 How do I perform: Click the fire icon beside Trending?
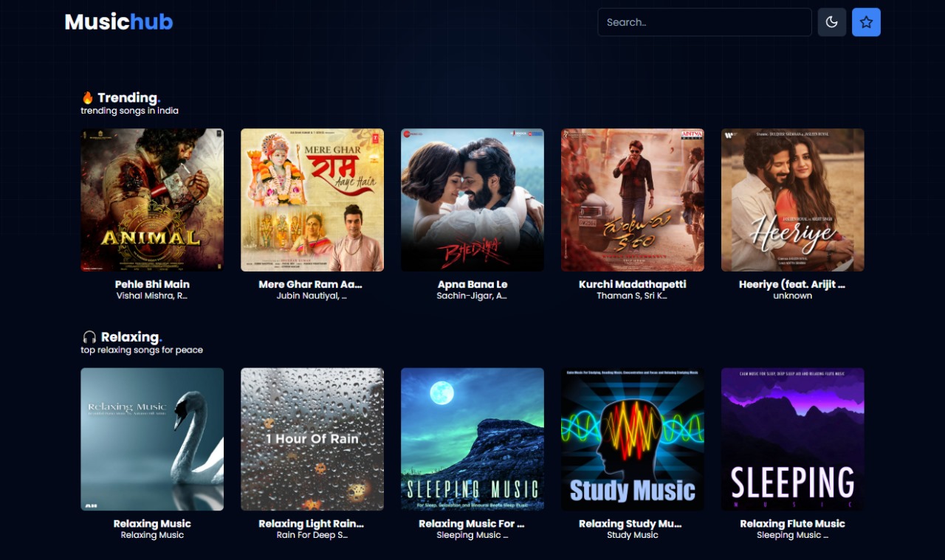[x=87, y=97]
